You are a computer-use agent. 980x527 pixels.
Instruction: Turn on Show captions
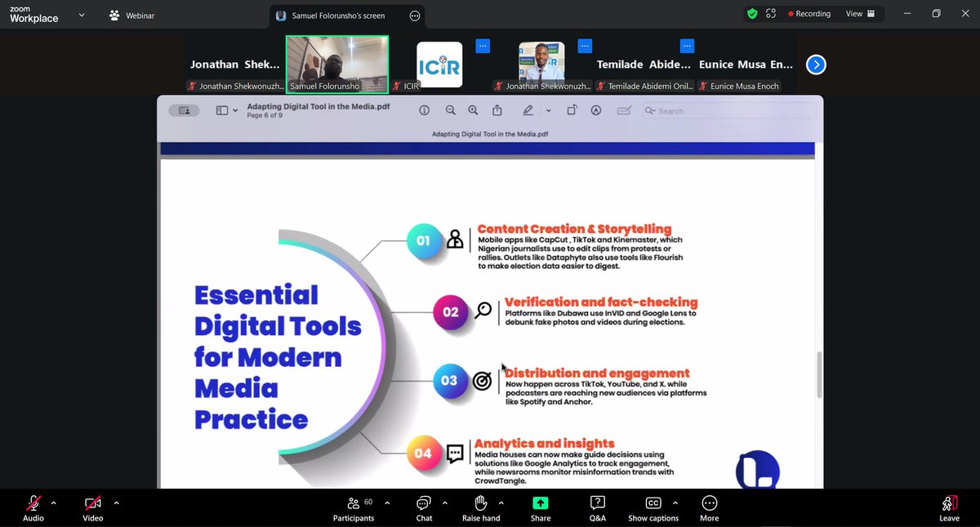click(653, 507)
